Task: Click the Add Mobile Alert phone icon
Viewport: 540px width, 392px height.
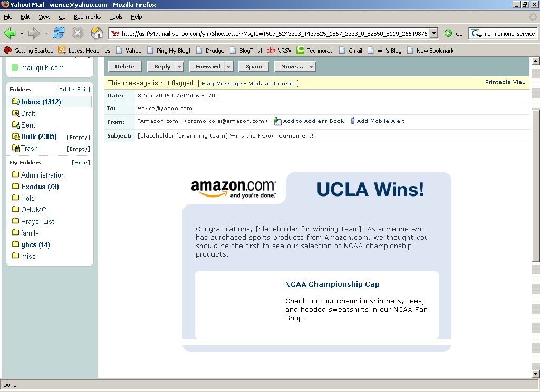Action: pyautogui.click(x=353, y=121)
